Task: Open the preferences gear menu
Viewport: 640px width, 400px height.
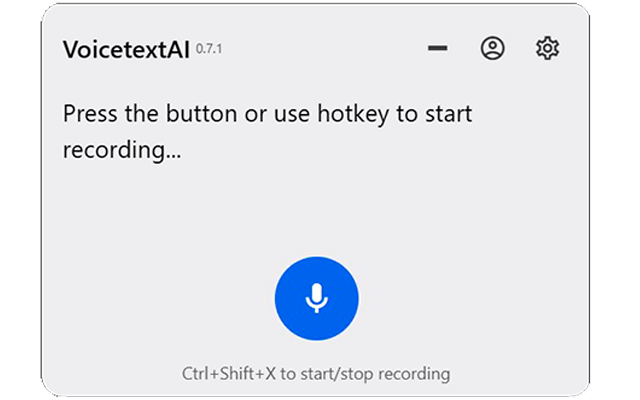Action: [547, 48]
